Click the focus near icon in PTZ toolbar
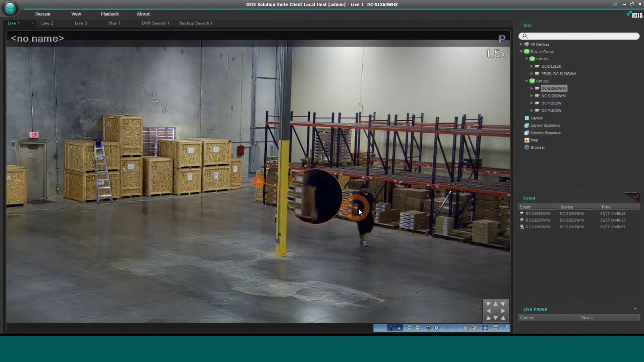644x362 pixels. (x=428, y=328)
